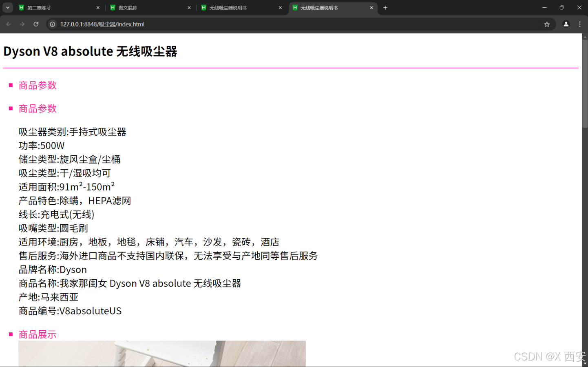Viewport: 588px width, 367px height.
Task: Click 吸嘴类型:圆毛刷 text
Action: coord(53,228)
